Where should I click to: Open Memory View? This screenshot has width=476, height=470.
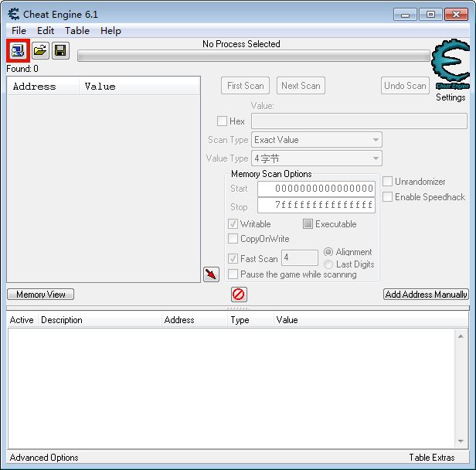pyautogui.click(x=40, y=295)
